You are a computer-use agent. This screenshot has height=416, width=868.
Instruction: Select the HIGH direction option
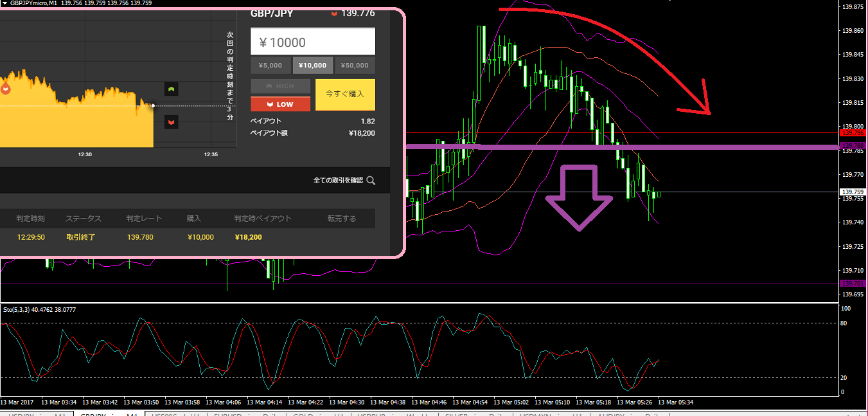click(280, 86)
